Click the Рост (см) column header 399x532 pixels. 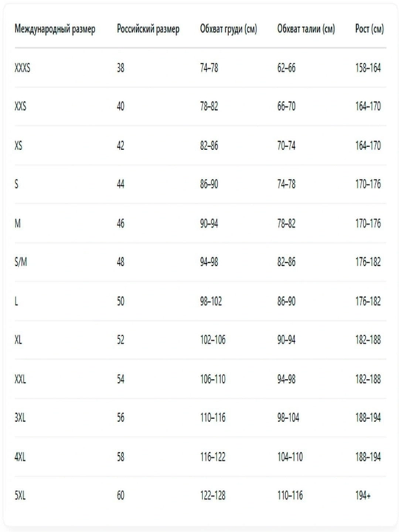pyautogui.click(x=369, y=29)
